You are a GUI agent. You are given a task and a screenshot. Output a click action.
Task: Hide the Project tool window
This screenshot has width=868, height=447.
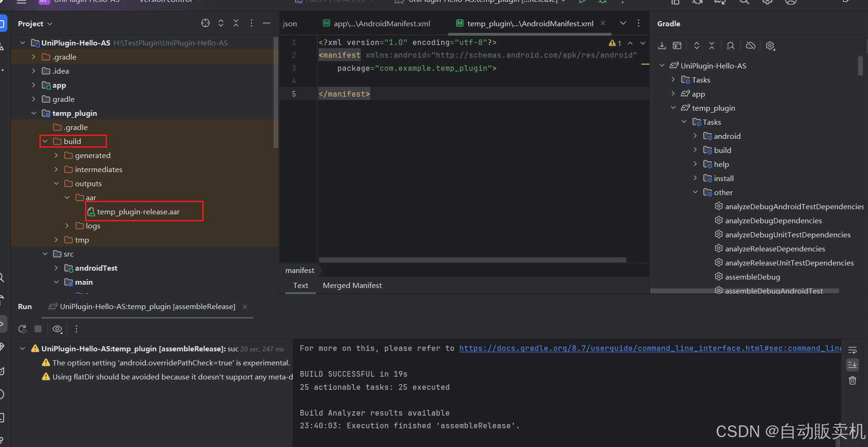click(266, 23)
